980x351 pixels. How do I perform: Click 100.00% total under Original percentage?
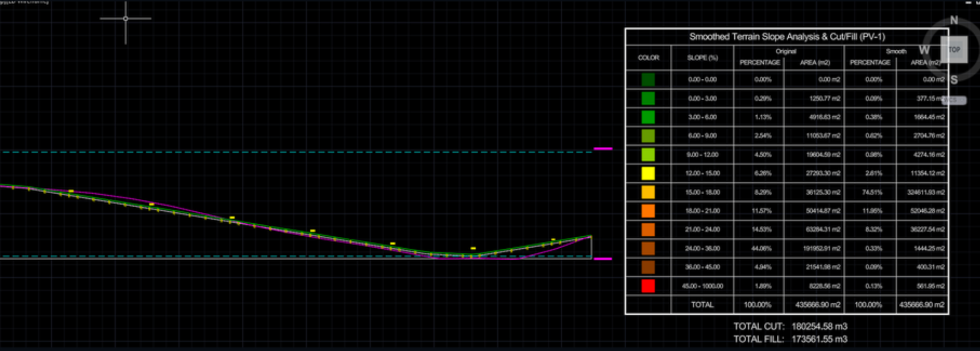(758, 305)
